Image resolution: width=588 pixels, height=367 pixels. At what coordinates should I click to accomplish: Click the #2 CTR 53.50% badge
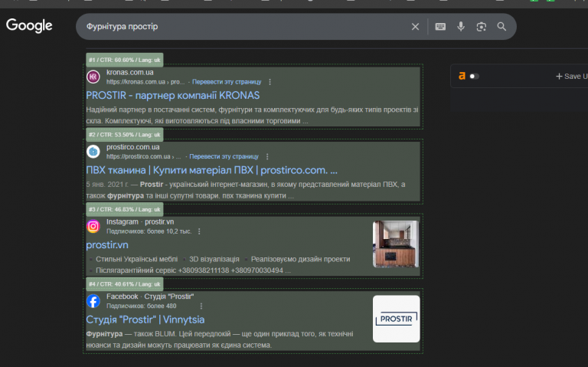pos(125,135)
